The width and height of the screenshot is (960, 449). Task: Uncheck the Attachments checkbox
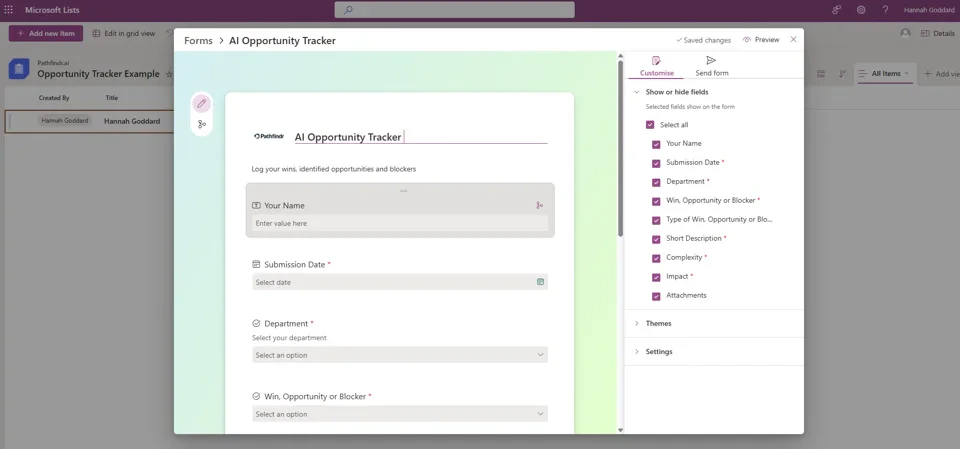pyautogui.click(x=656, y=296)
